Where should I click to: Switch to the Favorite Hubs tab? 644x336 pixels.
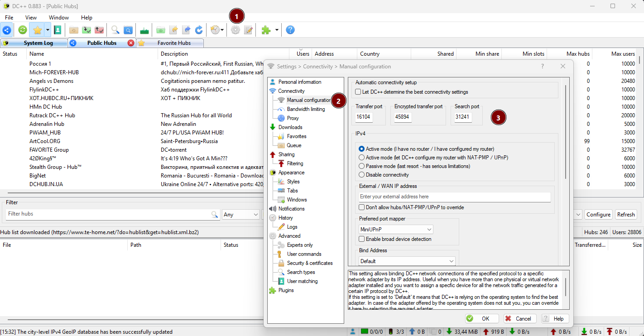pos(170,43)
